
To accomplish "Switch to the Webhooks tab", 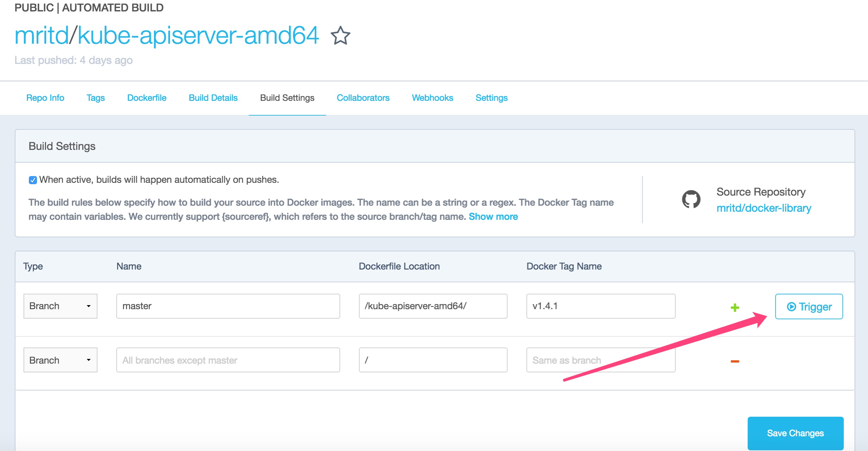I will 432,98.
